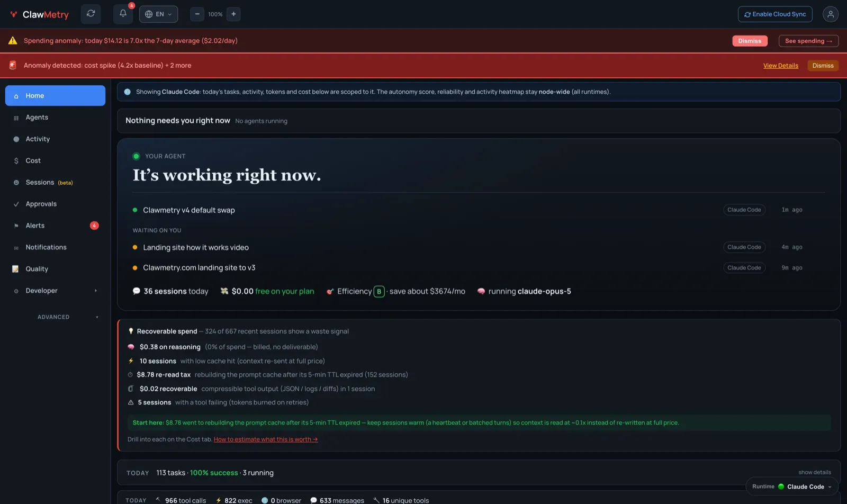
Task: Click the flag icon beside Alerts
Action: click(x=16, y=226)
